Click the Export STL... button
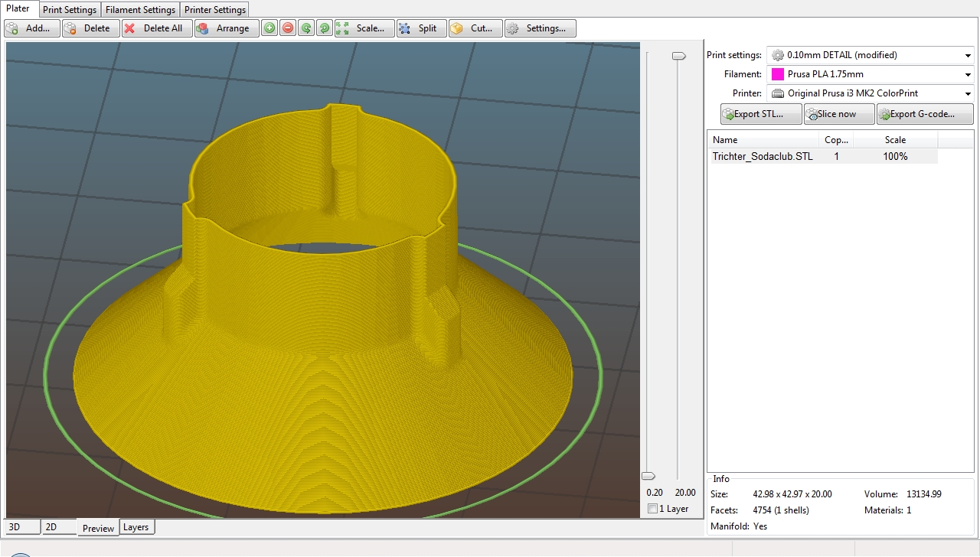This screenshot has width=980, height=557. point(761,114)
